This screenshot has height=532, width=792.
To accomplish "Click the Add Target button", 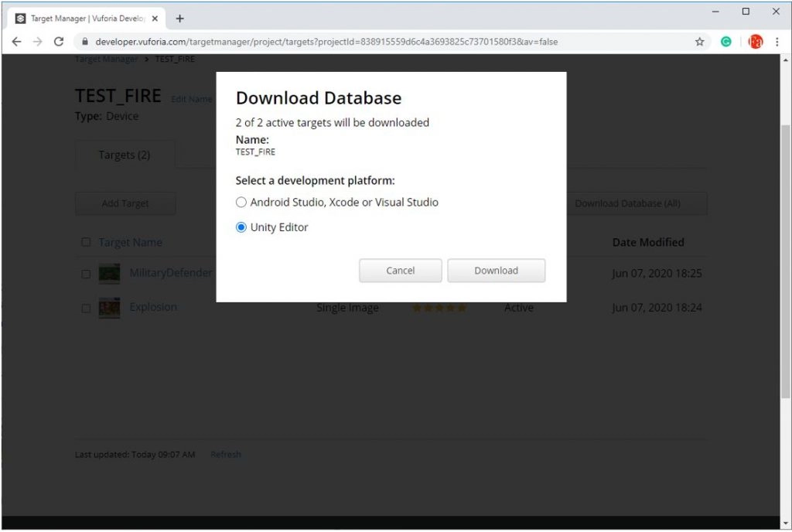I will point(125,203).
